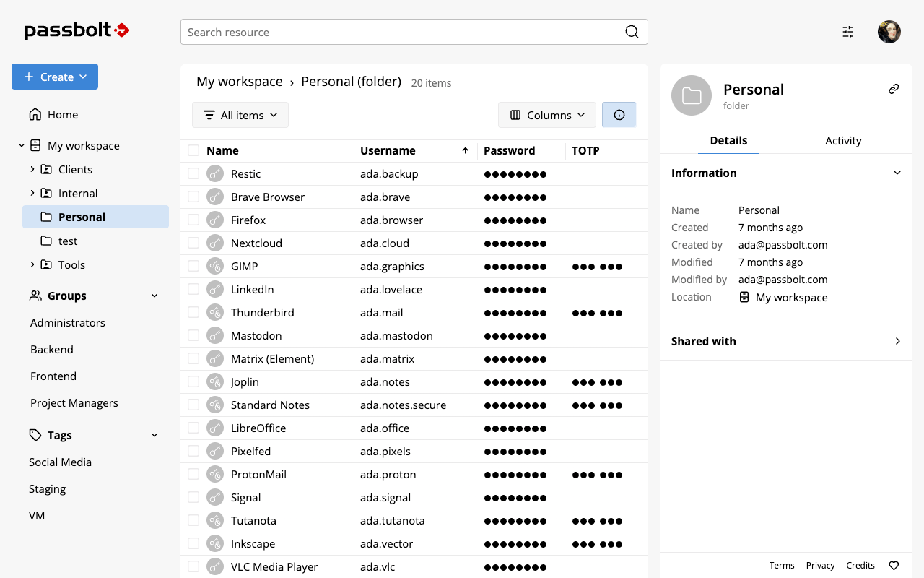924x578 pixels.
Task: Click the magnifier icon in search bar
Action: point(632,32)
